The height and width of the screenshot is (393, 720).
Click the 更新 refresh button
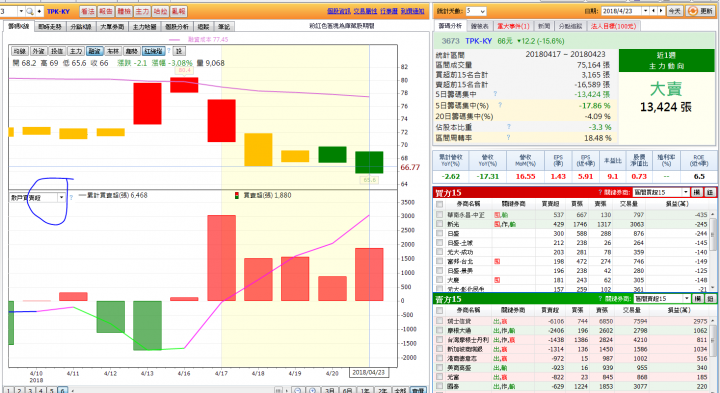point(701,11)
